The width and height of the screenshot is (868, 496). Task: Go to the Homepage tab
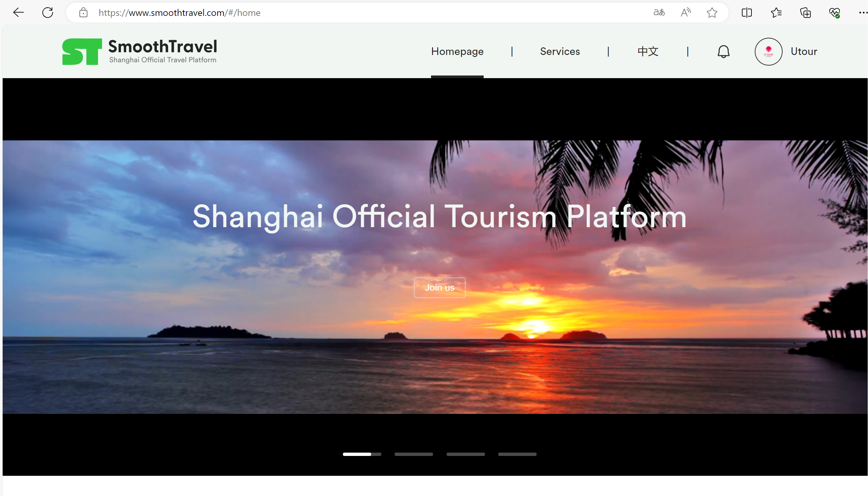point(457,51)
